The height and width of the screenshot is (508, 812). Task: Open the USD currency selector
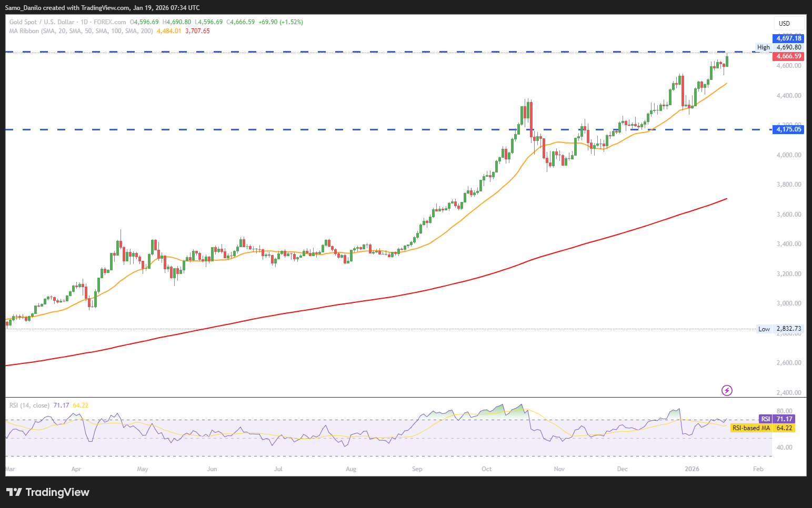tap(785, 24)
